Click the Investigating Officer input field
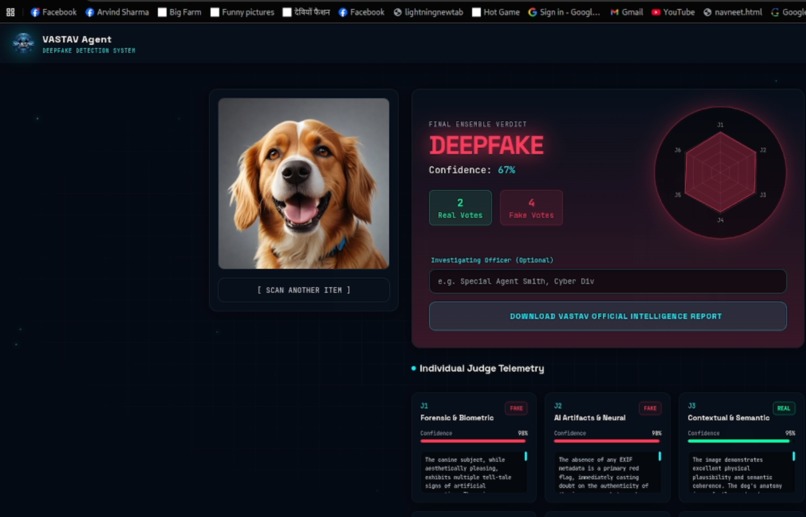This screenshot has height=517, width=806. click(x=608, y=281)
